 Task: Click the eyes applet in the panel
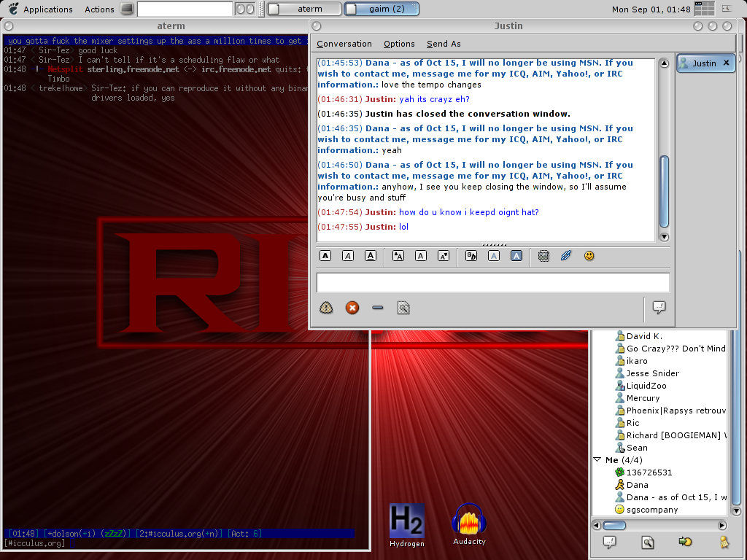point(245,9)
